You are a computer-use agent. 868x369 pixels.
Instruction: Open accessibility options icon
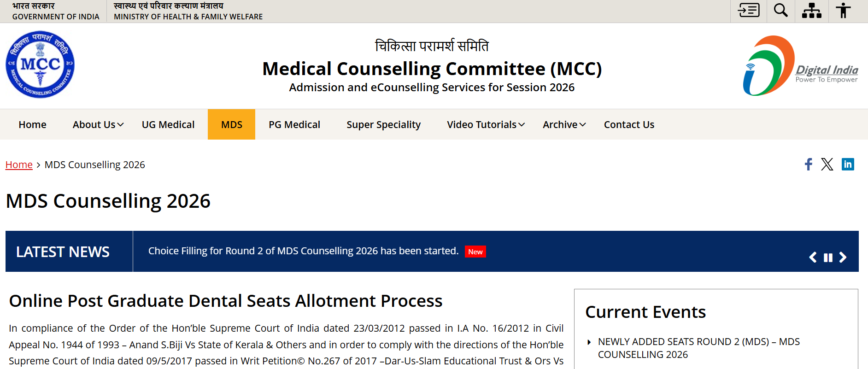point(843,10)
